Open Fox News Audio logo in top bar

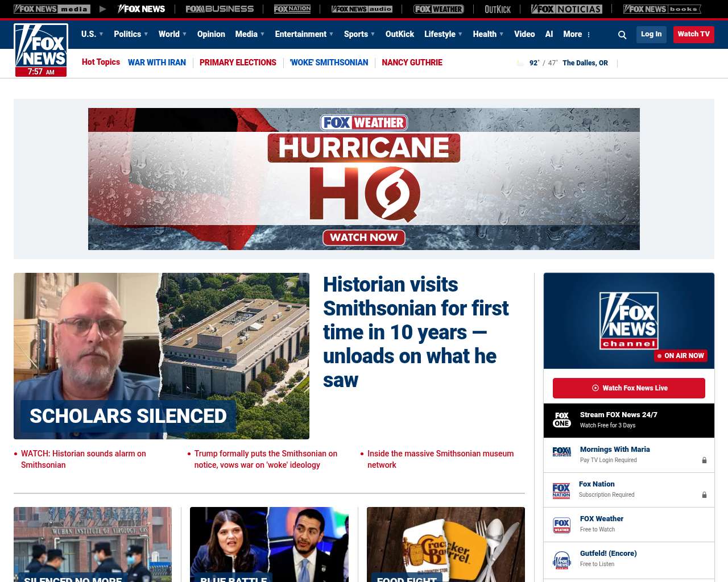[x=362, y=9]
